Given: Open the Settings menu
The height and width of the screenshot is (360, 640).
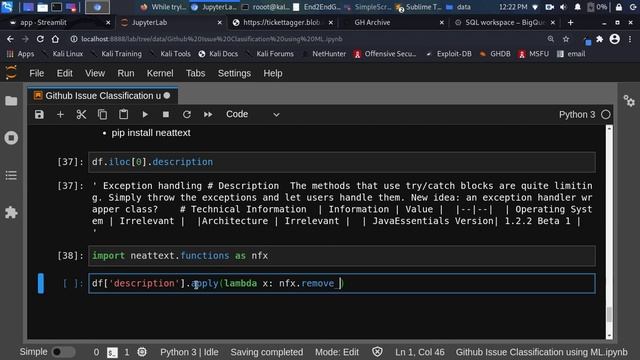Looking at the screenshot, I should point(234,73).
